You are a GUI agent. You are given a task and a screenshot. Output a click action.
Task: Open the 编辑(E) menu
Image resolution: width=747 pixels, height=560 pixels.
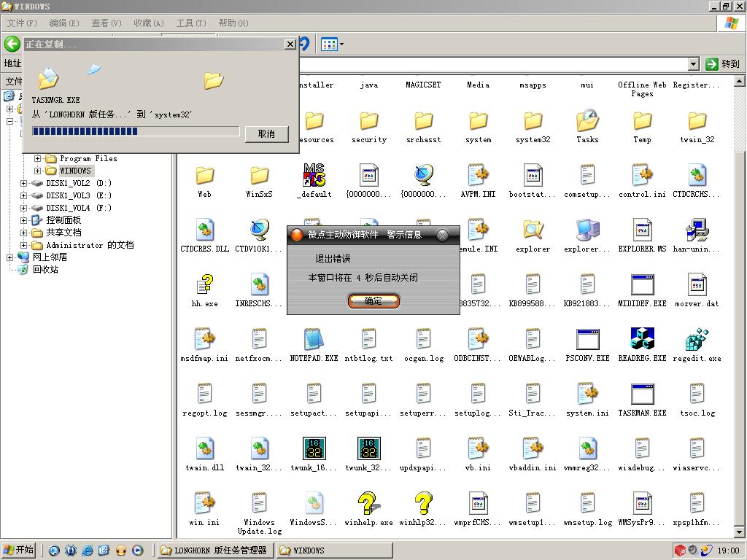point(64,23)
